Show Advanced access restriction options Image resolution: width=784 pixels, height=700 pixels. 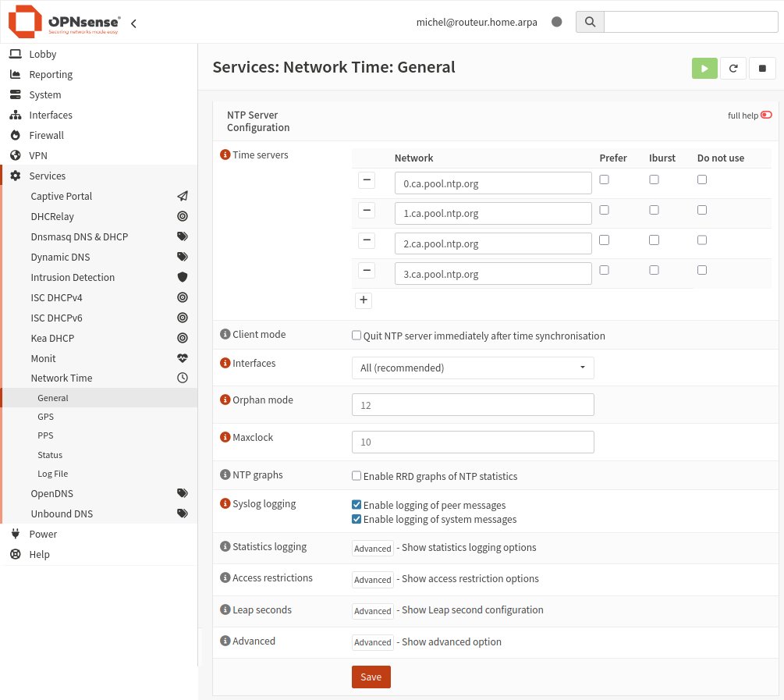click(372, 580)
